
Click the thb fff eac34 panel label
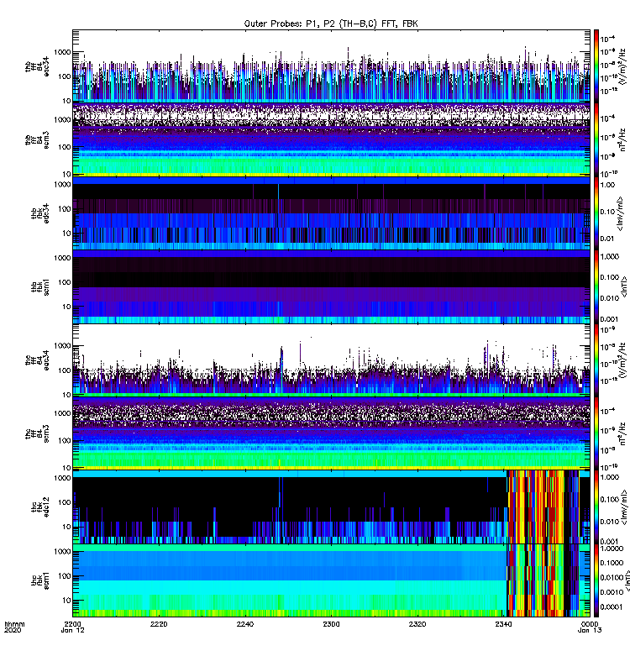coord(37,66)
